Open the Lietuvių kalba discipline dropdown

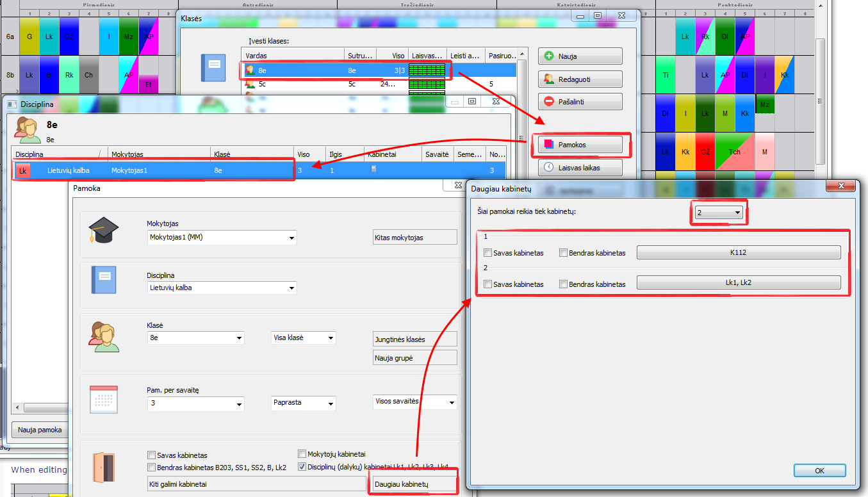pos(291,288)
